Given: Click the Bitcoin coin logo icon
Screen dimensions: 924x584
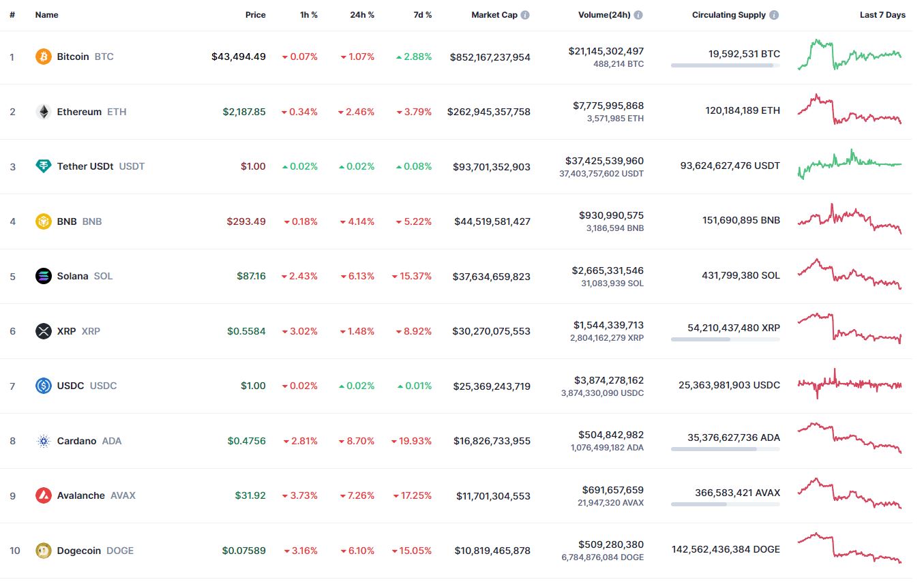Looking at the screenshot, I should tap(44, 57).
